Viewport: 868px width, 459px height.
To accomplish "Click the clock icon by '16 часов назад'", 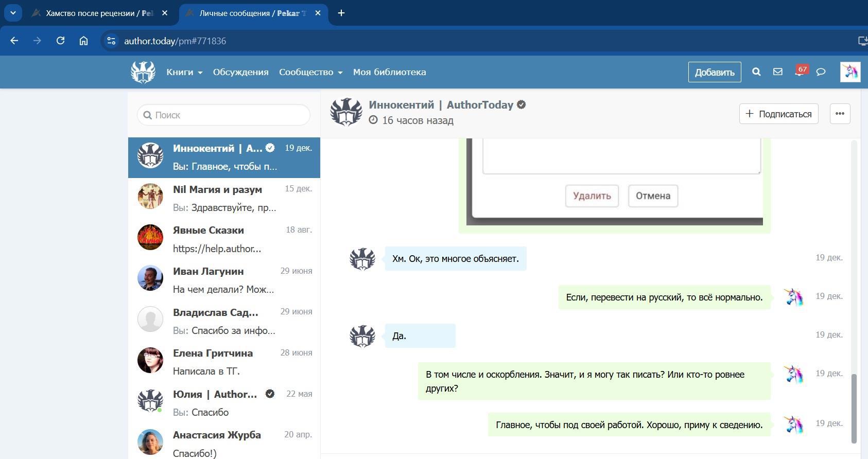I will click(x=373, y=120).
